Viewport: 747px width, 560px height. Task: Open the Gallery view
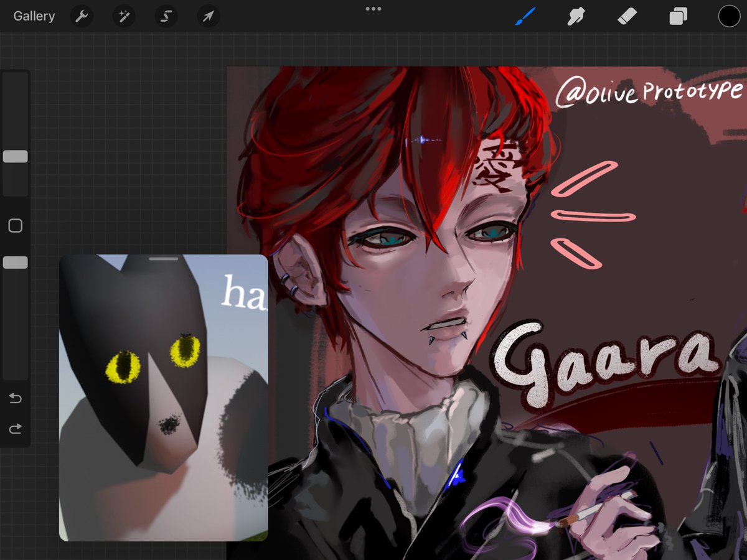coord(34,16)
